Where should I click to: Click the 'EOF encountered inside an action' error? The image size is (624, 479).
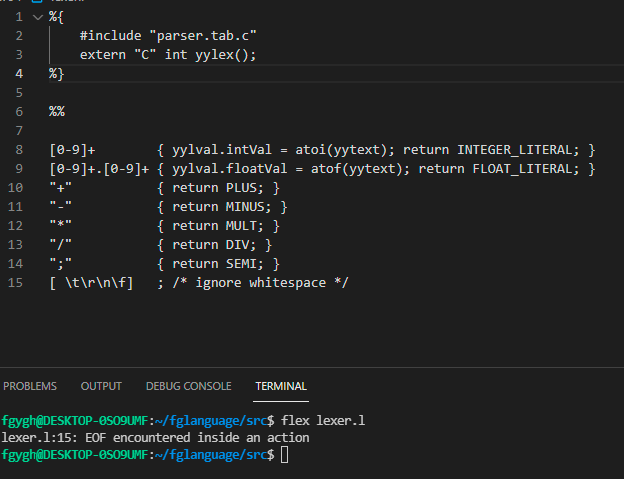coord(197,438)
